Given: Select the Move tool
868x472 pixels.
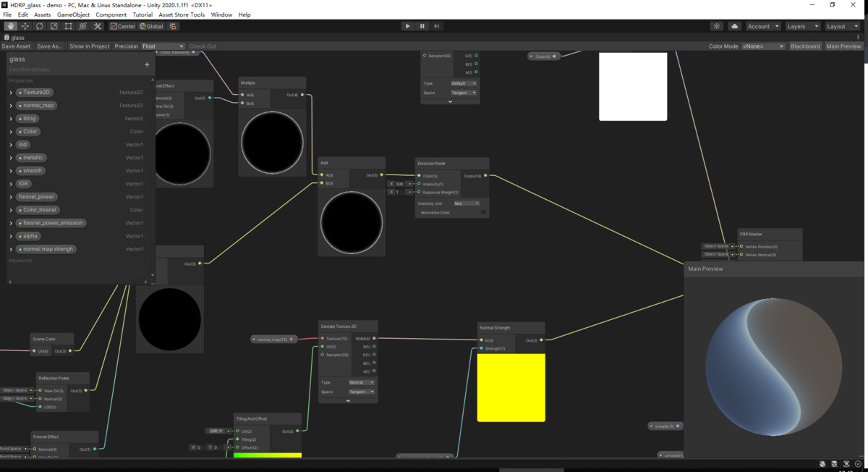Looking at the screenshot, I should tap(25, 25).
